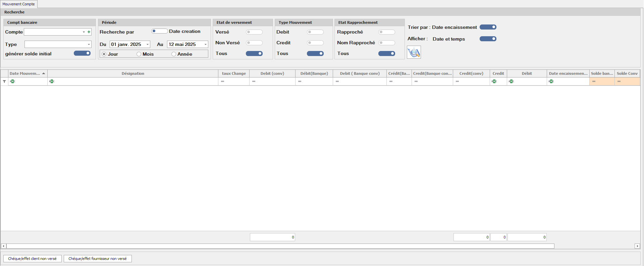Click taux Change filter equals icon
The width and height of the screenshot is (644, 266).
222,82
